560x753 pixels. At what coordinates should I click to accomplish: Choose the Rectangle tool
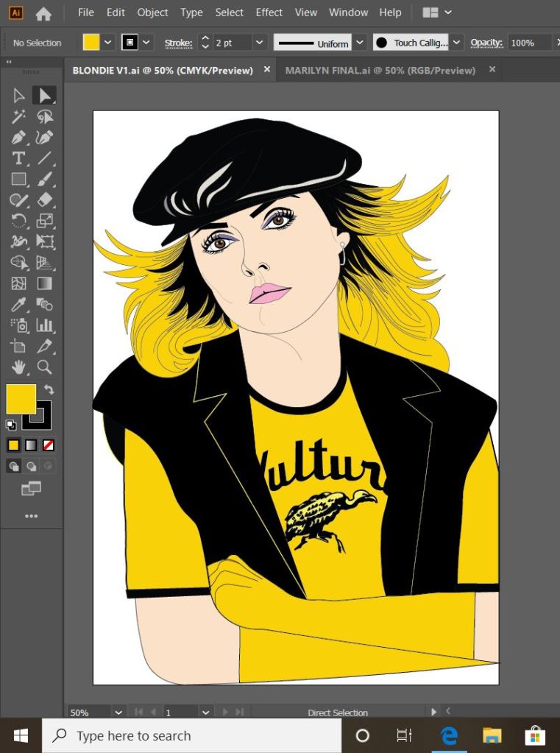coord(18,179)
